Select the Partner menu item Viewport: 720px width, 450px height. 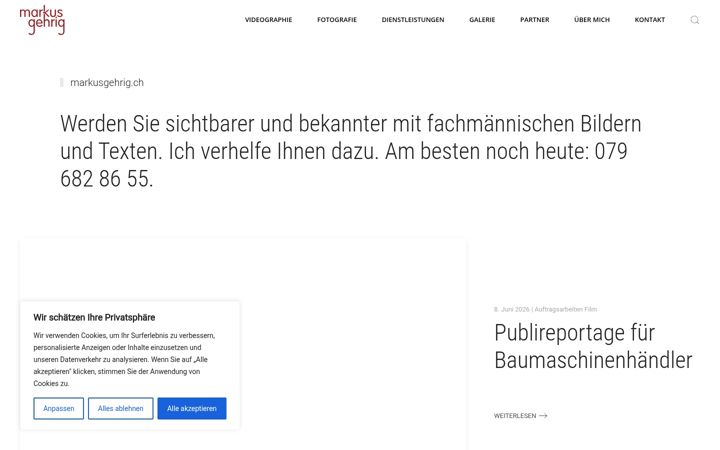534,20
